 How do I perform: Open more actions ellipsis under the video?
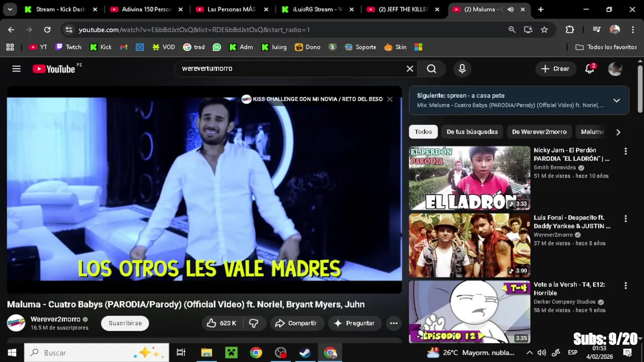393,323
